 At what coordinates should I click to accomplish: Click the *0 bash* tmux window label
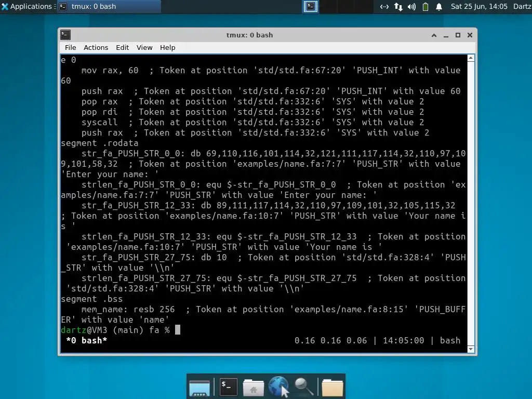87,340
